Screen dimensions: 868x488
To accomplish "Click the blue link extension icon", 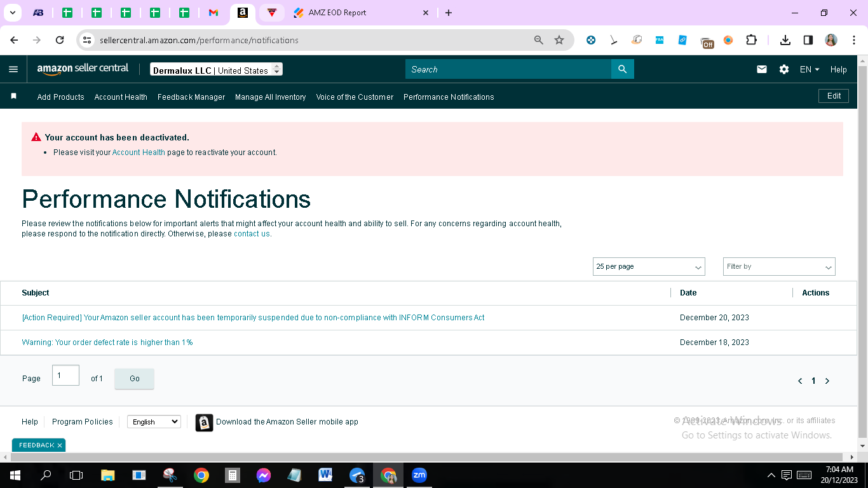I will coord(682,40).
